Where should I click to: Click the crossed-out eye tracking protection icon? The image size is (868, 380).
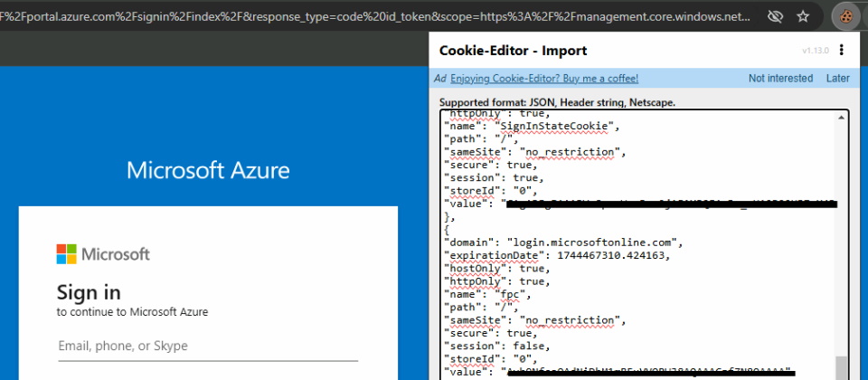(775, 16)
